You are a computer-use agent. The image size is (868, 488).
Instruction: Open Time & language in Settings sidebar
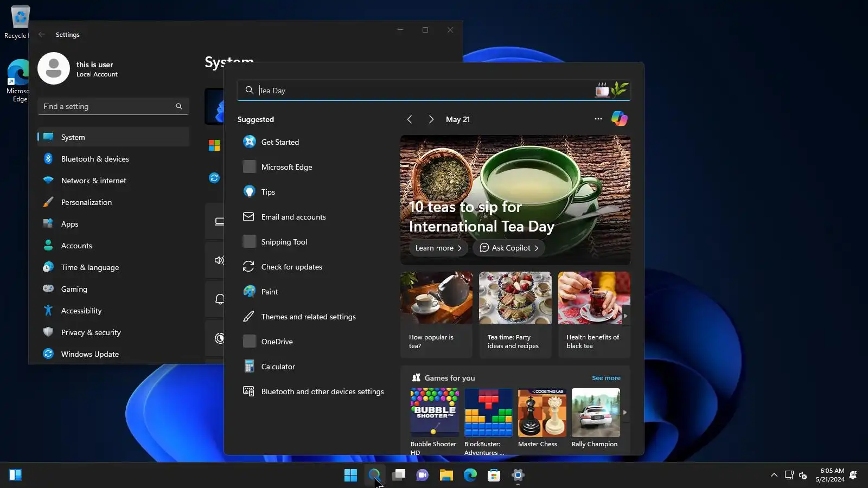pos(113,267)
